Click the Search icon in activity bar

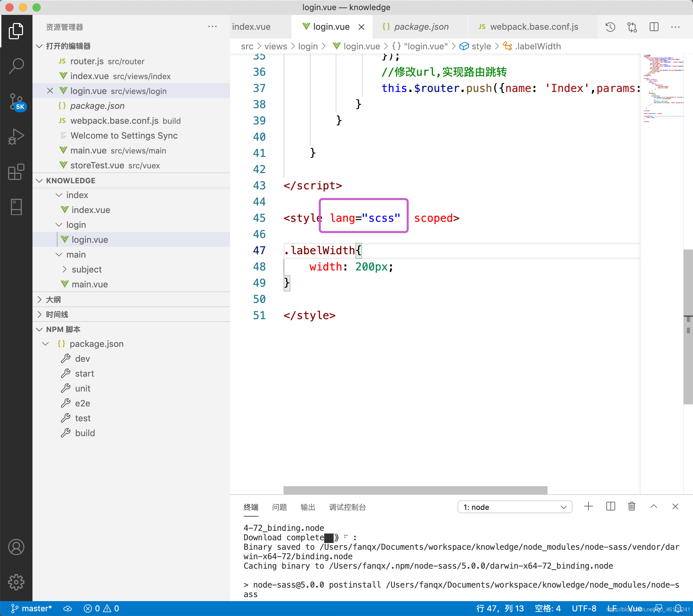click(16, 64)
